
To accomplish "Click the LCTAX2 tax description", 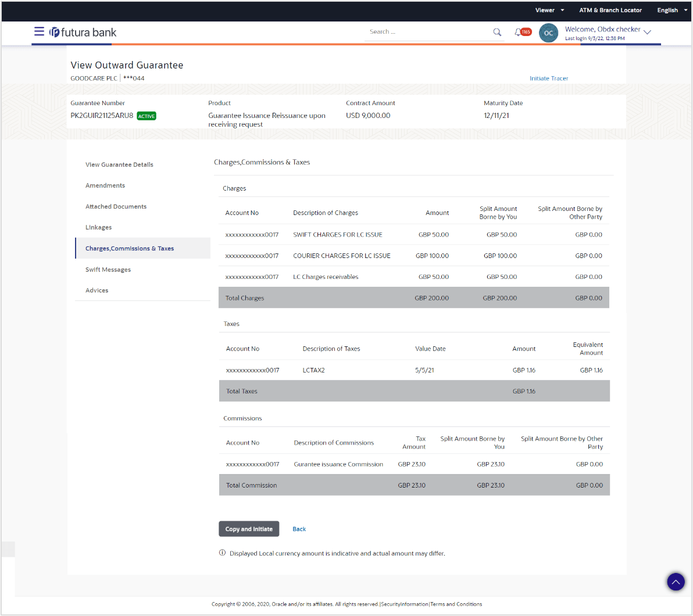I will 313,370.
